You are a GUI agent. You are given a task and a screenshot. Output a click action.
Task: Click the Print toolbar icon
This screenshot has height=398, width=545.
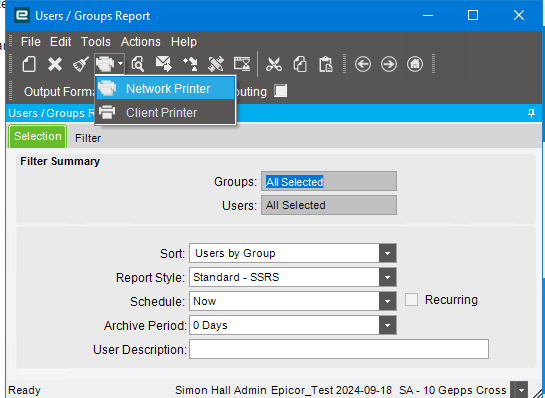105,64
